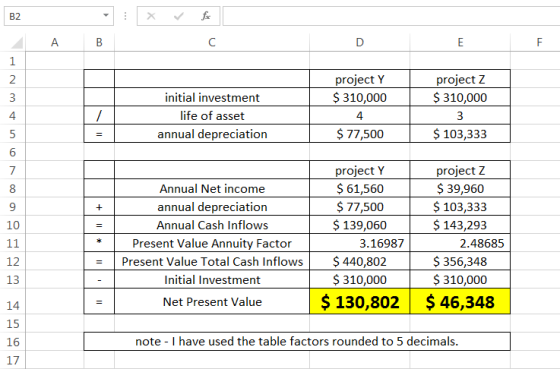This screenshot has width=560, height=369.
Task: Click life of asset value 3
Action: tap(460, 116)
